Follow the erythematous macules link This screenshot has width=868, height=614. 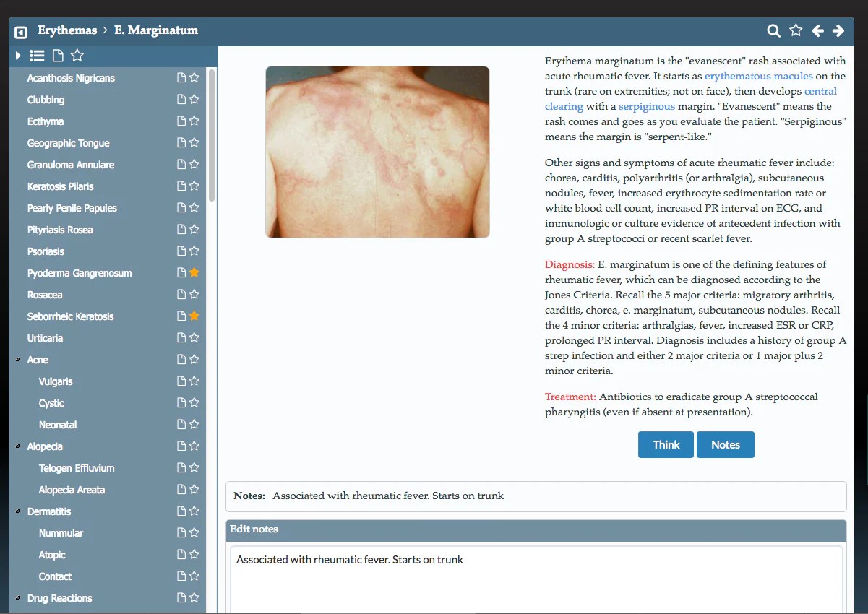759,76
